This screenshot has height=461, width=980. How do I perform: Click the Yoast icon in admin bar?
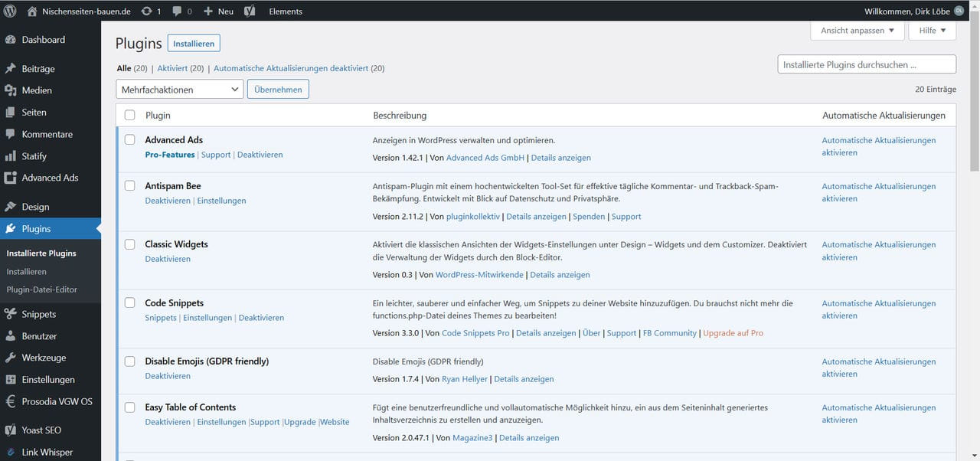[250, 11]
